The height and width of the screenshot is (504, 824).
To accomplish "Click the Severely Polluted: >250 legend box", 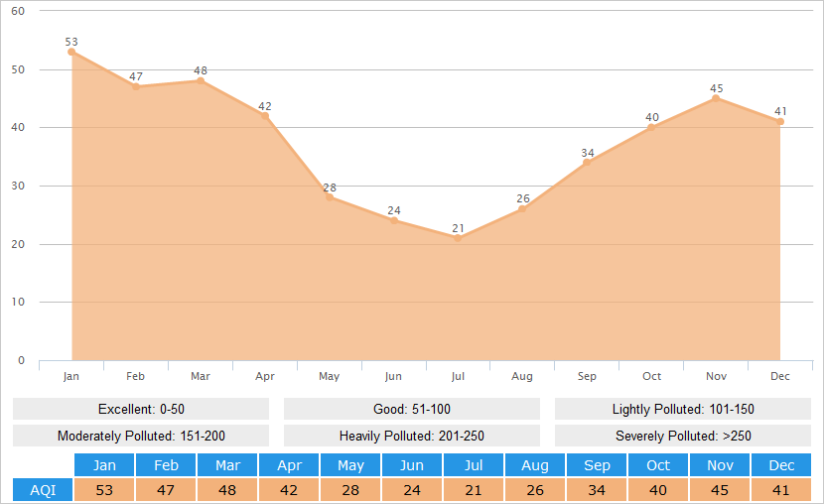I will pyautogui.click(x=683, y=436).
